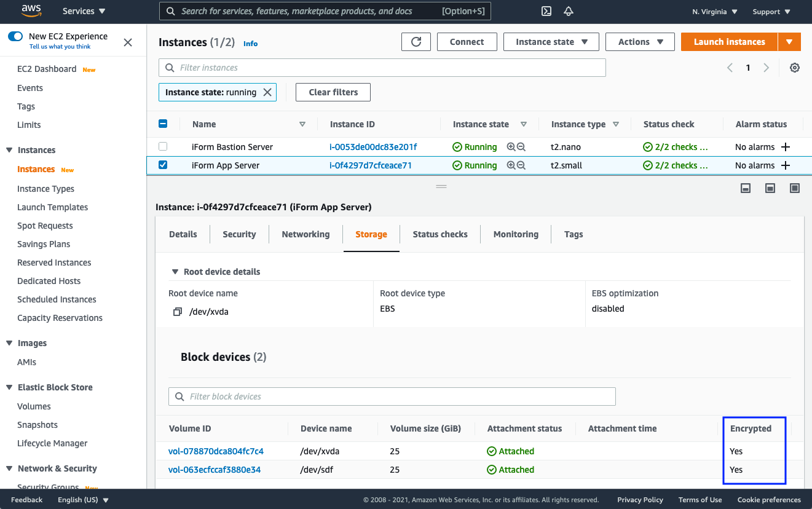Open the Privacy Policy link
The image size is (812, 509).
click(640, 500)
